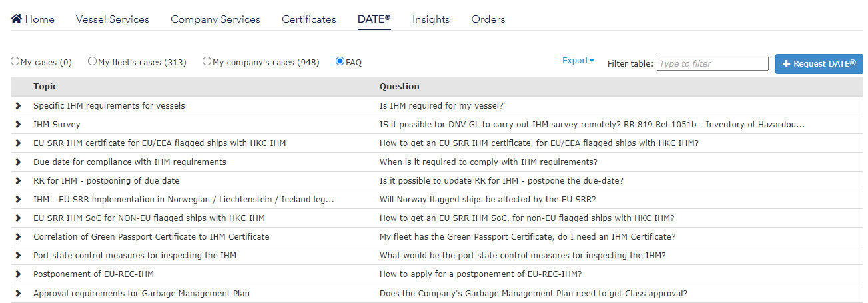
Task: Expand the Specific IHM requirements row
Action: [x=19, y=106]
